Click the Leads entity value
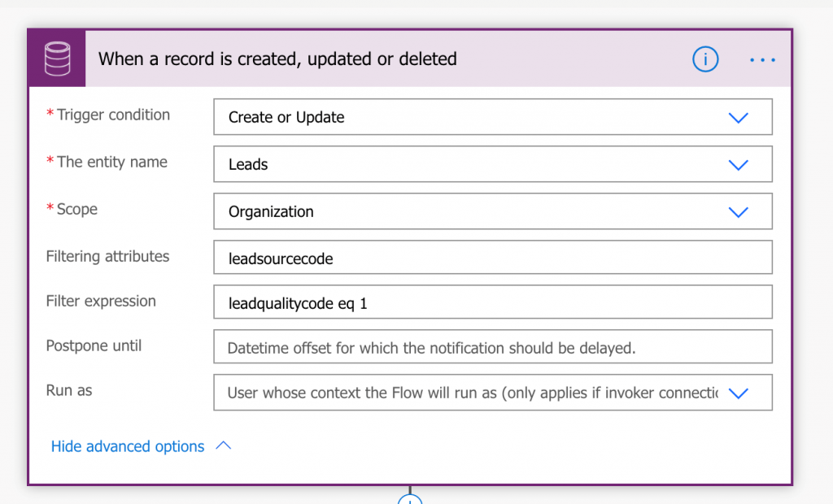833x504 pixels. [x=247, y=163]
